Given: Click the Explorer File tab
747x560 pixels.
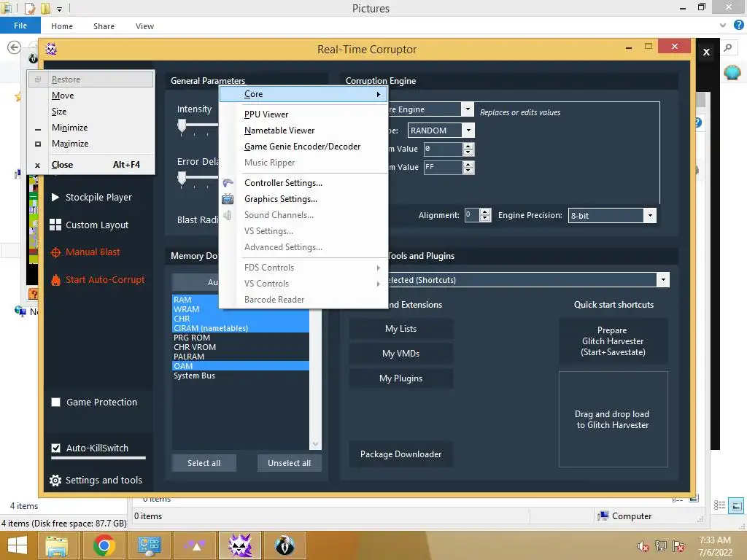Looking at the screenshot, I should tap(20, 26).
